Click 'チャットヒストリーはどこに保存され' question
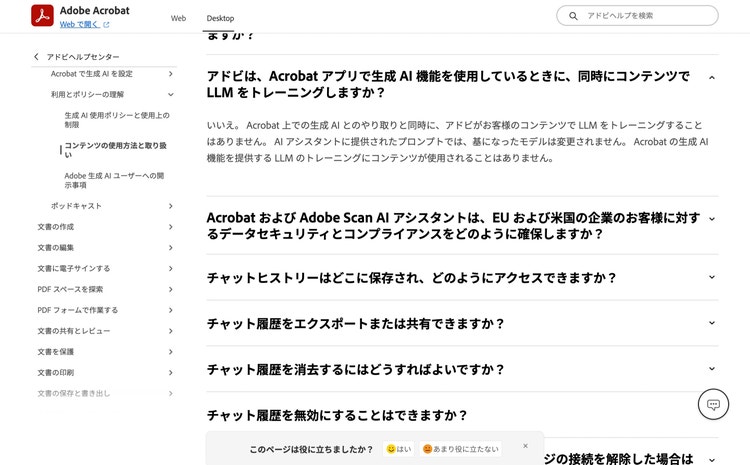This screenshot has width=750, height=465. point(411,278)
